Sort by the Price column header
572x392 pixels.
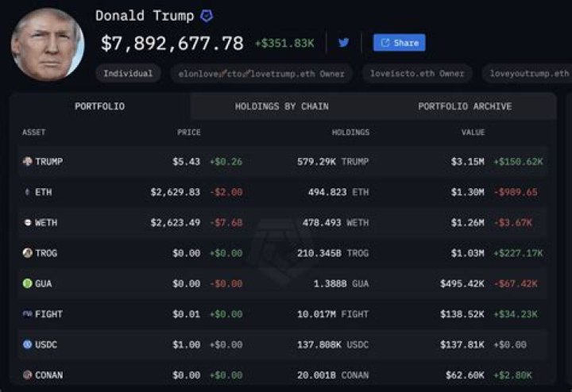click(188, 133)
